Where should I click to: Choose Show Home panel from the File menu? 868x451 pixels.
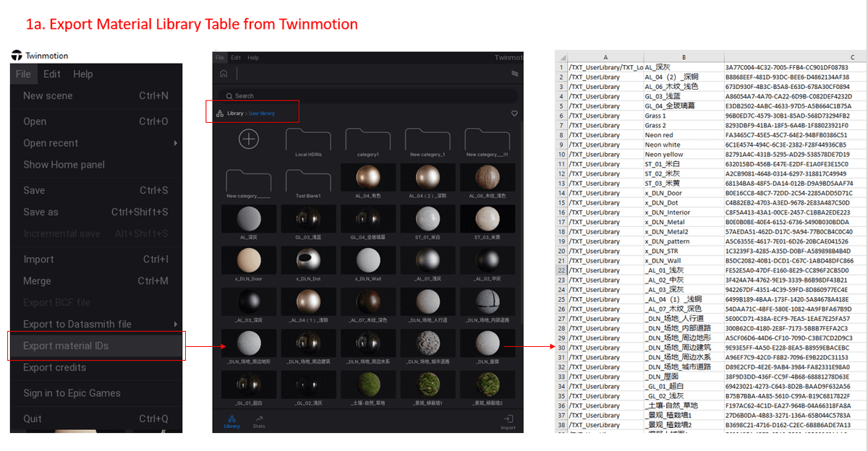(x=96, y=165)
